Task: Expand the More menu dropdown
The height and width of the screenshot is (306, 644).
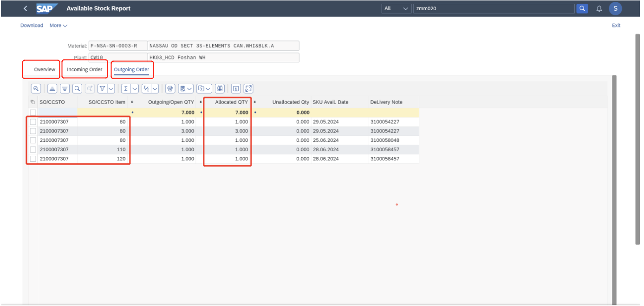Action: pyautogui.click(x=59, y=26)
